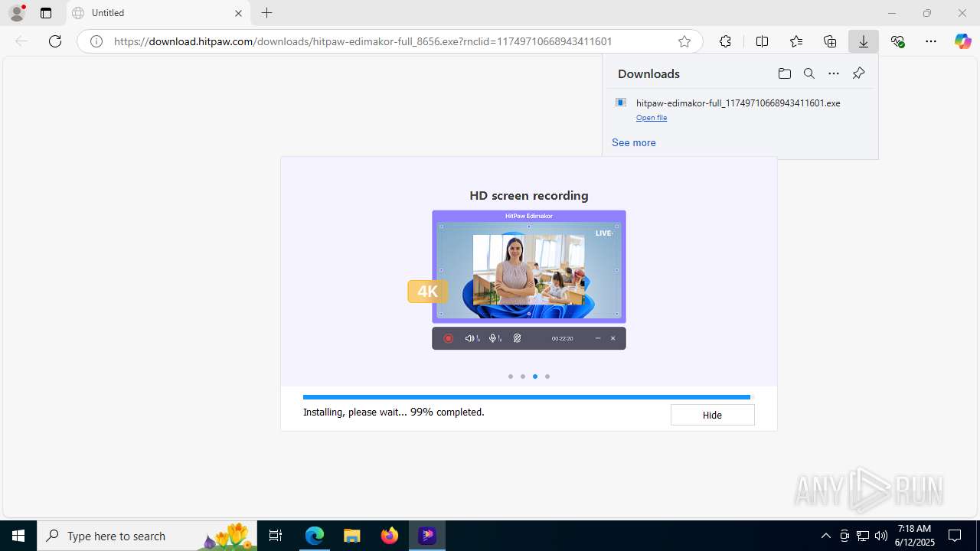Select the Untitled browser tab
The width and height of the screenshot is (980, 551).
point(158,13)
